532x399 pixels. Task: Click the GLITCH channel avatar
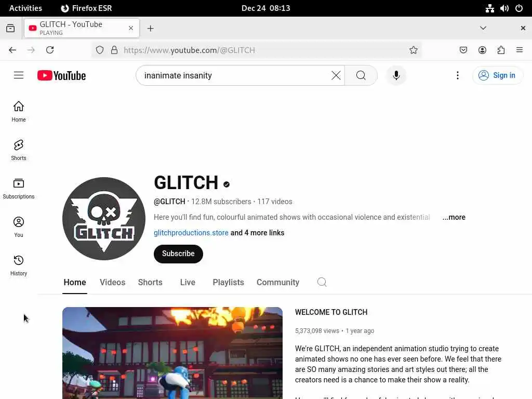tap(104, 219)
